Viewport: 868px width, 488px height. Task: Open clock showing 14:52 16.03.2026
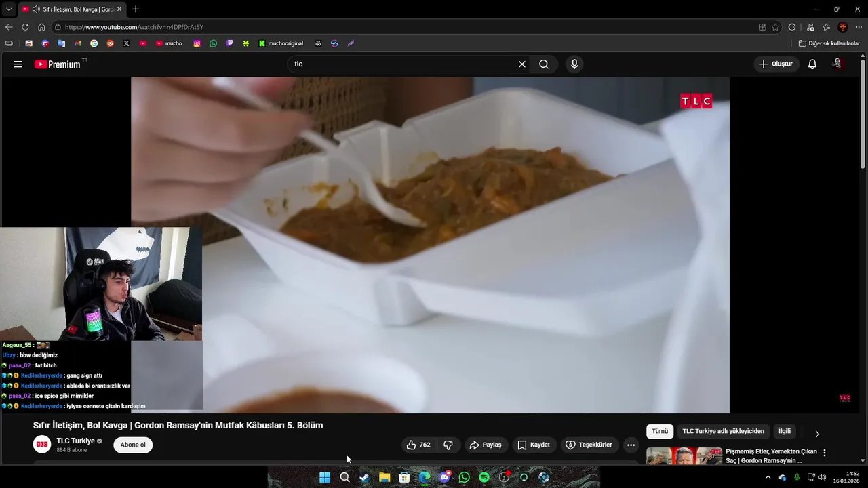(847, 477)
